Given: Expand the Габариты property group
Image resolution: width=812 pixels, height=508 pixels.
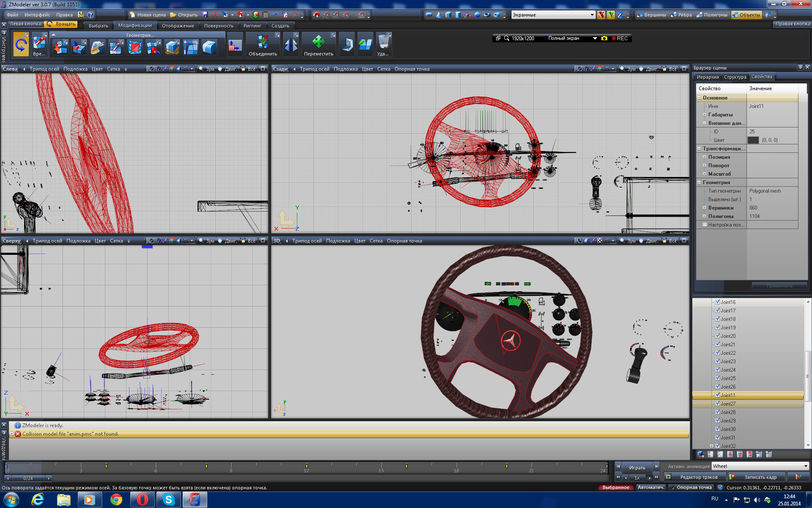Looking at the screenshot, I should click(x=705, y=115).
